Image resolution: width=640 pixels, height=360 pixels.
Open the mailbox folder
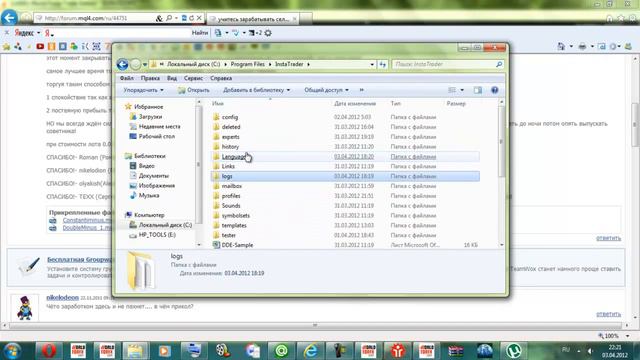point(231,186)
